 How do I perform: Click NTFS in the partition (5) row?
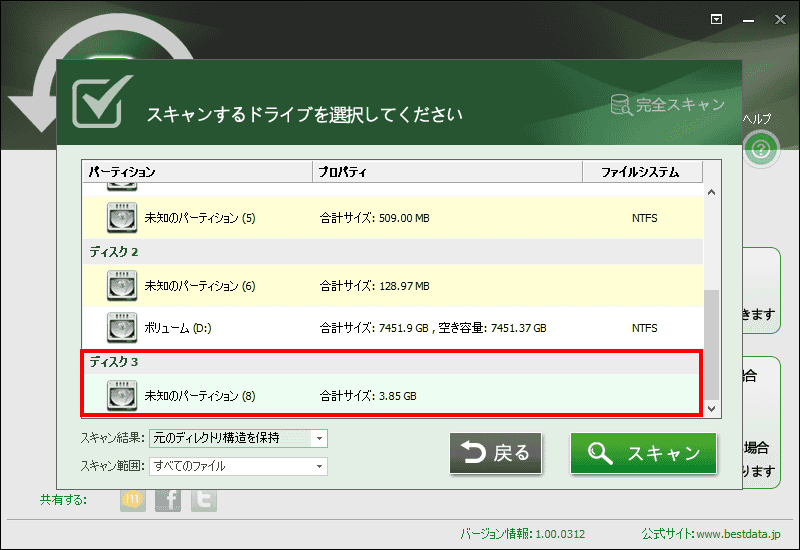tap(644, 218)
